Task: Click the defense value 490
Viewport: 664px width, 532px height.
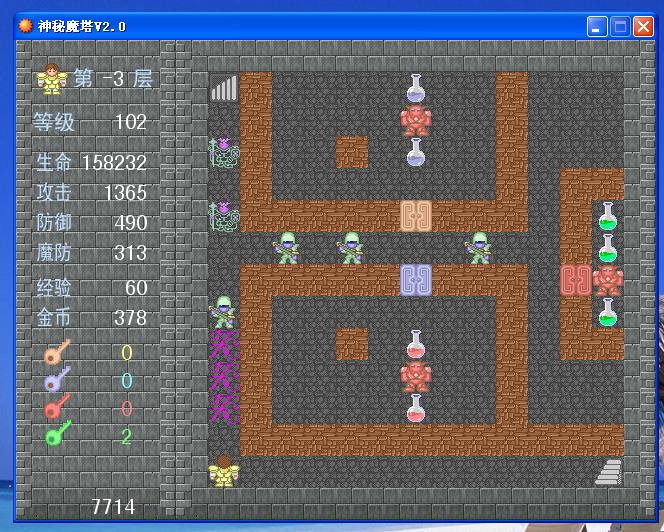Action: coord(131,223)
